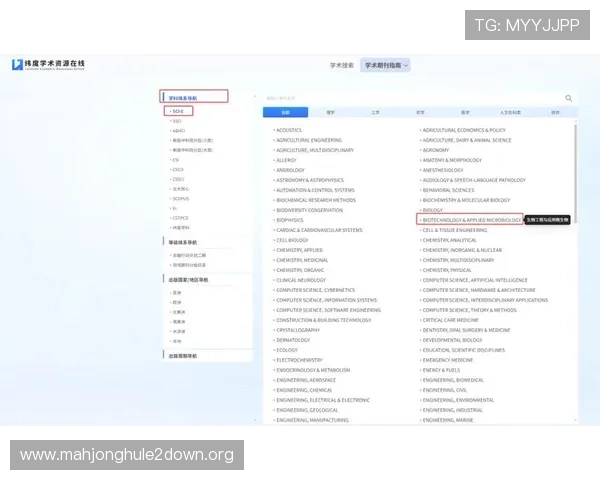Switch to the 学术搜索 tab
The image size is (600, 480).
[x=342, y=65]
